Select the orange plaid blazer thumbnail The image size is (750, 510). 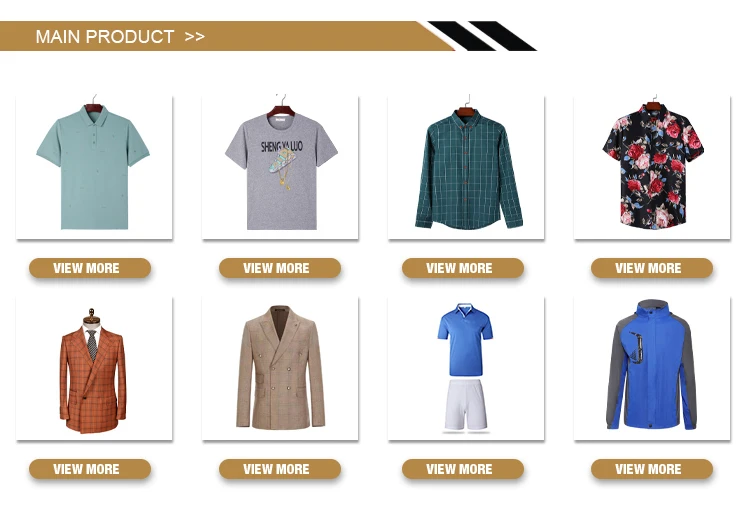pyautogui.click(x=94, y=368)
